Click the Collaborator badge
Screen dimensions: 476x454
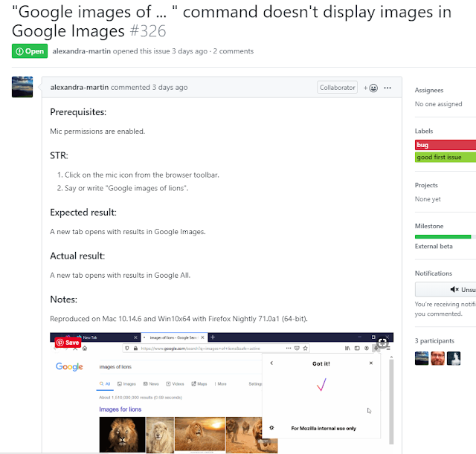(337, 88)
